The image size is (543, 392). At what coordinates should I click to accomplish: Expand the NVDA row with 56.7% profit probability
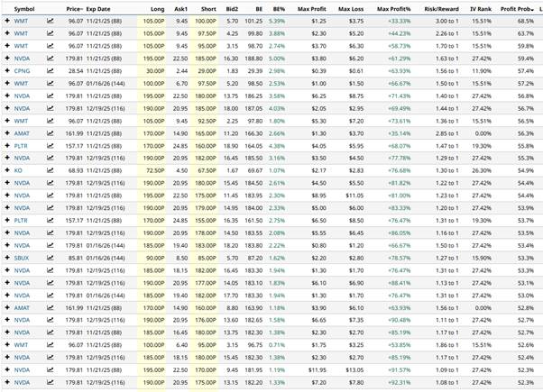point(7,108)
